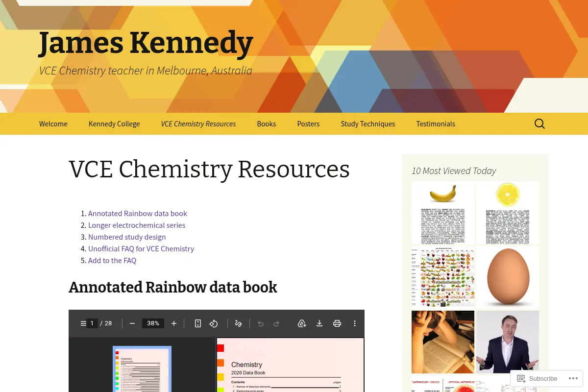Print the PDF document

point(337,323)
